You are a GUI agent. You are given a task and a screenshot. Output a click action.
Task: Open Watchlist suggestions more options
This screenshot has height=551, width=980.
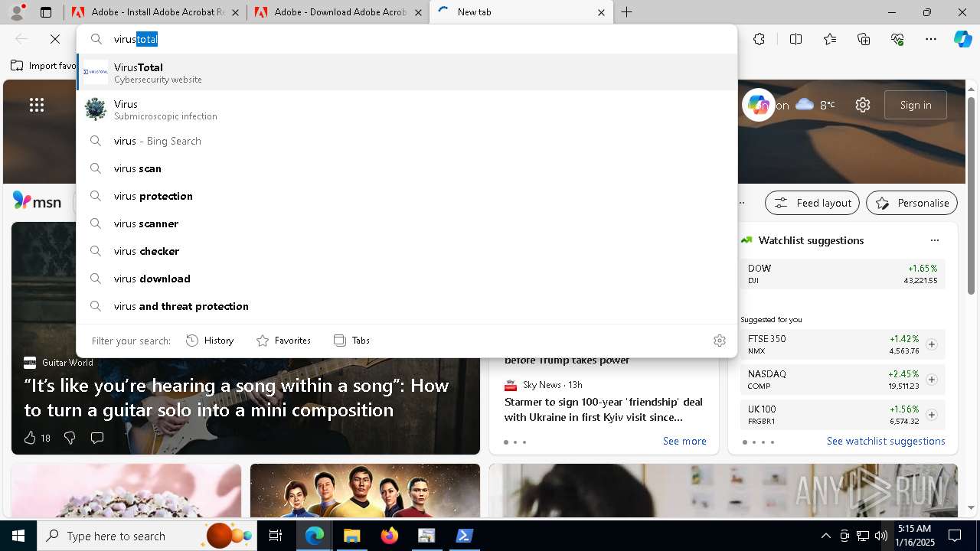point(935,240)
